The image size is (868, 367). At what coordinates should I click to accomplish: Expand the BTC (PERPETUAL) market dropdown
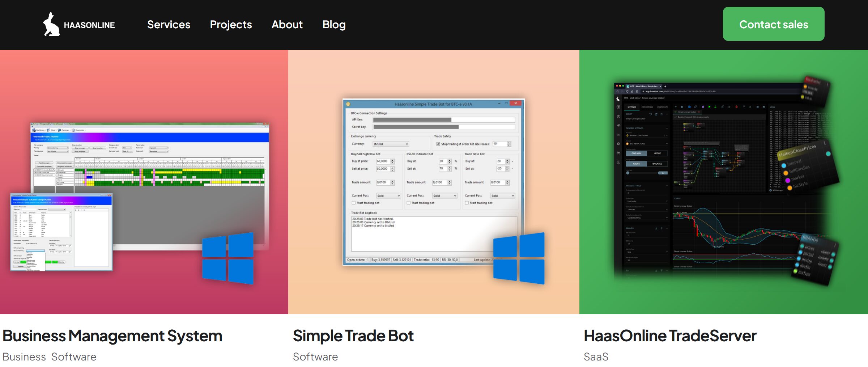tap(667, 144)
